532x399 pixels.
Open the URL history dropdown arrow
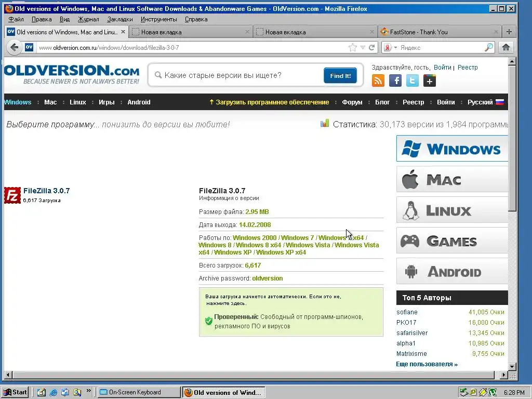click(363, 47)
